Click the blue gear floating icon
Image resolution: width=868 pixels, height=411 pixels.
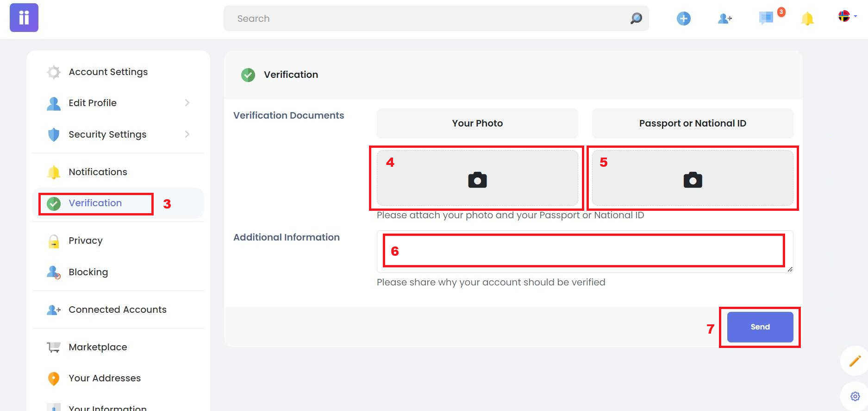[855, 396]
